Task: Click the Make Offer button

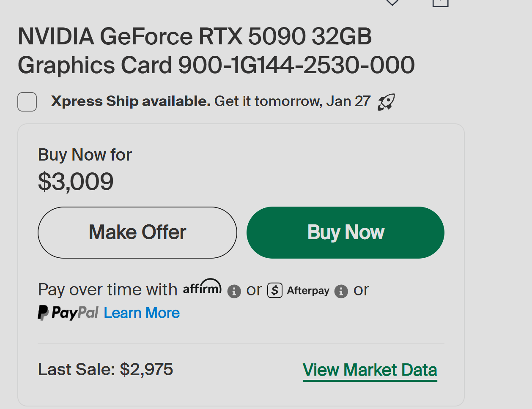Action: click(137, 232)
